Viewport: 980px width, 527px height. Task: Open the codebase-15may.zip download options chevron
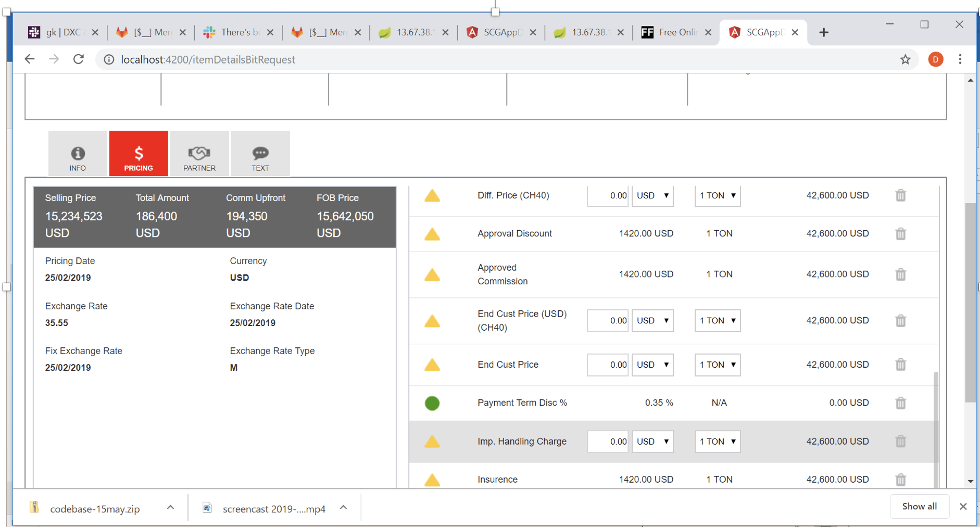pyautogui.click(x=170, y=508)
